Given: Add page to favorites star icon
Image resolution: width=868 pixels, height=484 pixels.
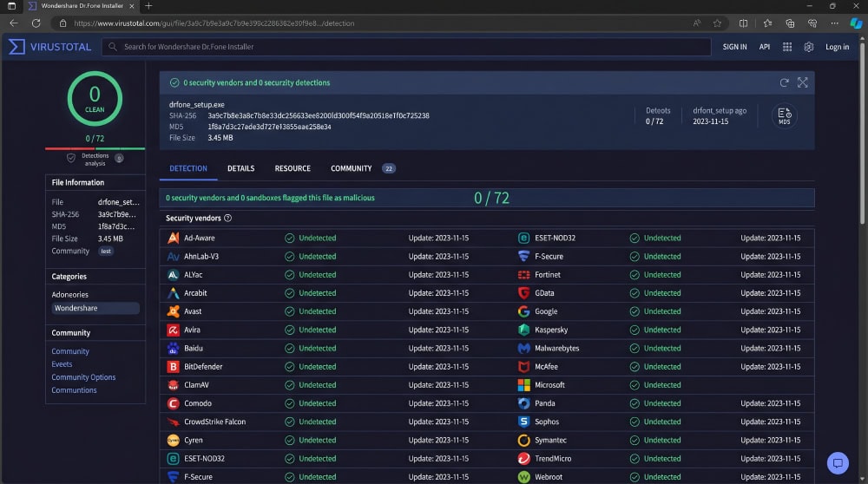Looking at the screenshot, I should 718,23.
